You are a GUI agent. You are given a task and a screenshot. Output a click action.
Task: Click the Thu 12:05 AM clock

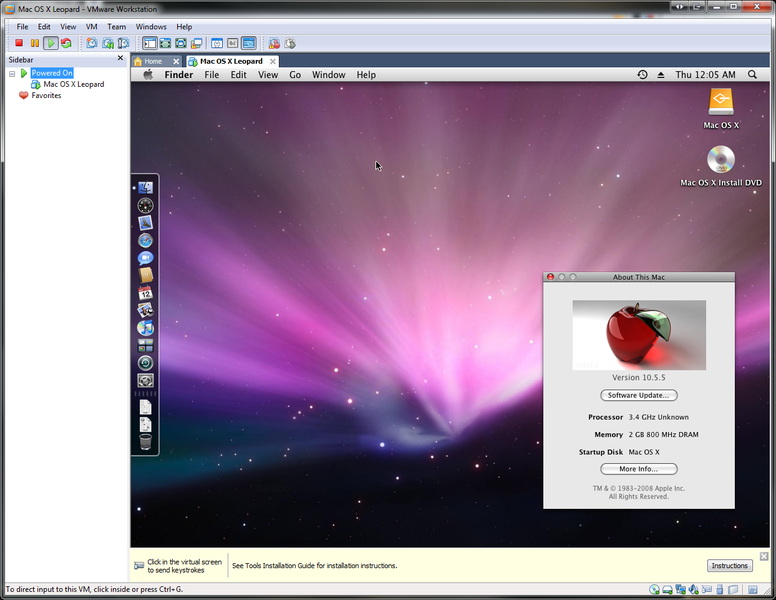point(705,74)
